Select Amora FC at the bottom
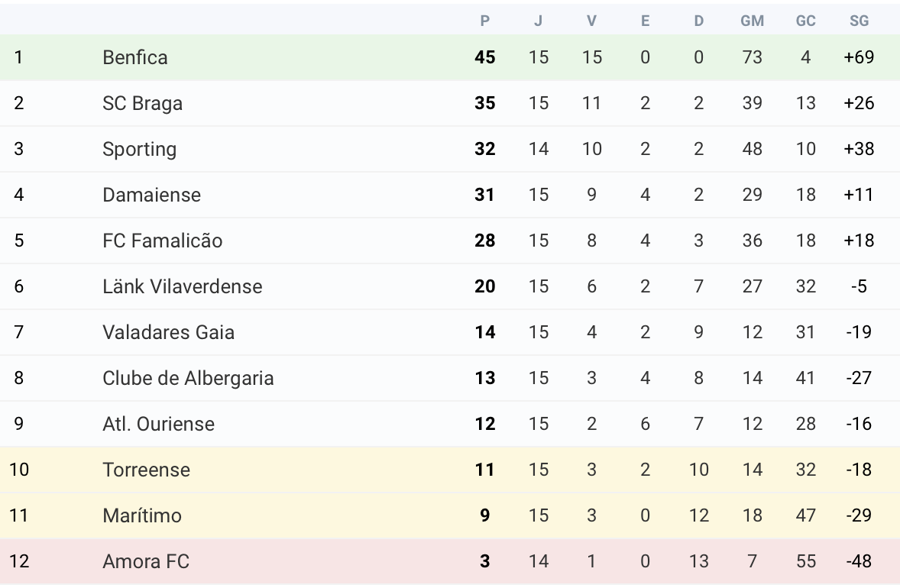 [x=146, y=561]
